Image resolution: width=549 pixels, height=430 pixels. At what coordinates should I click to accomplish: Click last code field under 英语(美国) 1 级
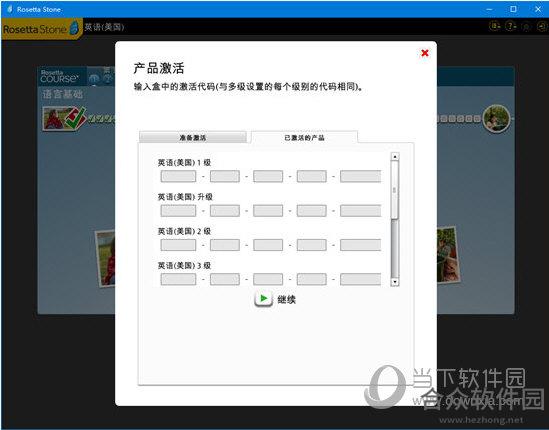pyautogui.click(x=360, y=176)
